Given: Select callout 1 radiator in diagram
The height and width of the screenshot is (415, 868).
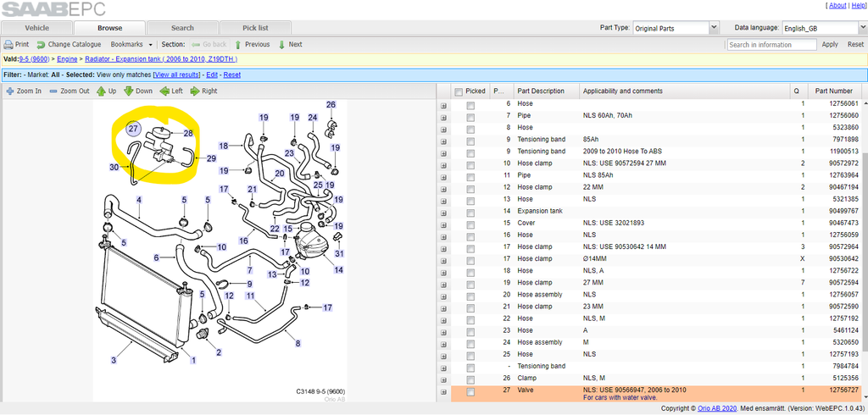Looking at the screenshot, I should tap(193, 360).
